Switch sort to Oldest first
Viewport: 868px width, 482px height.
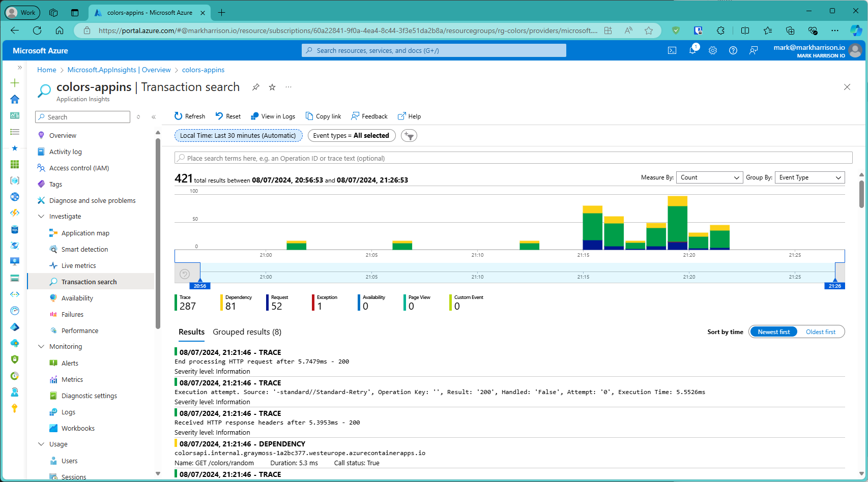point(820,332)
